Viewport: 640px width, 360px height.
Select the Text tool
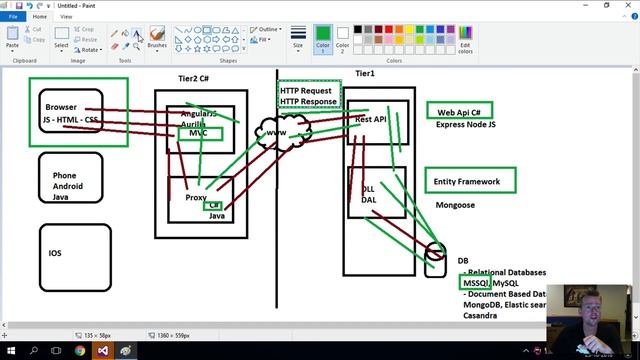click(136, 33)
